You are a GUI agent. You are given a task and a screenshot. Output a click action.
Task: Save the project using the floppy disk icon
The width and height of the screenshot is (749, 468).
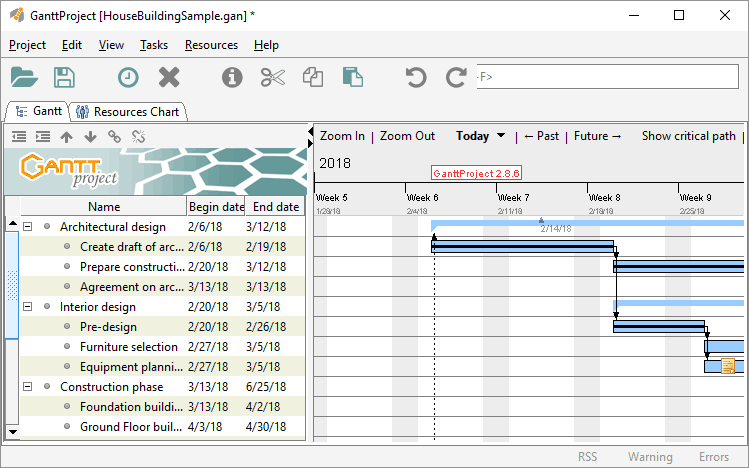[64, 77]
